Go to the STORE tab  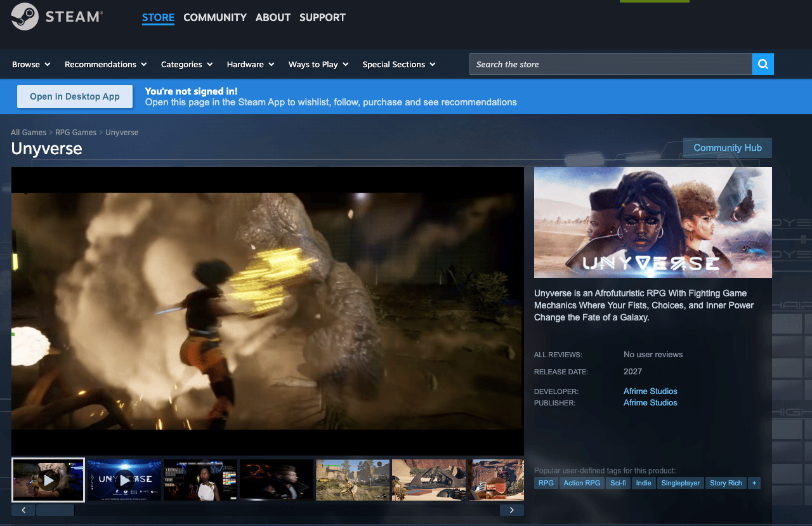(x=158, y=17)
